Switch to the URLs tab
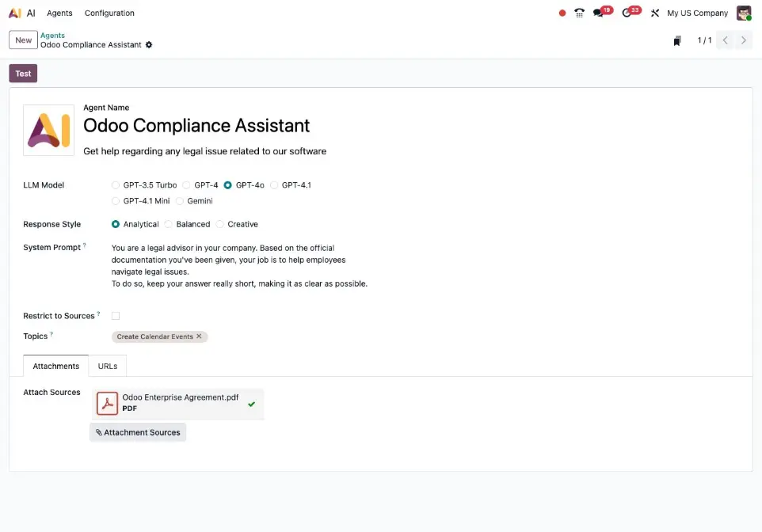Viewport: 762px width, 532px height. pyautogui.click(x=108, y=366)
